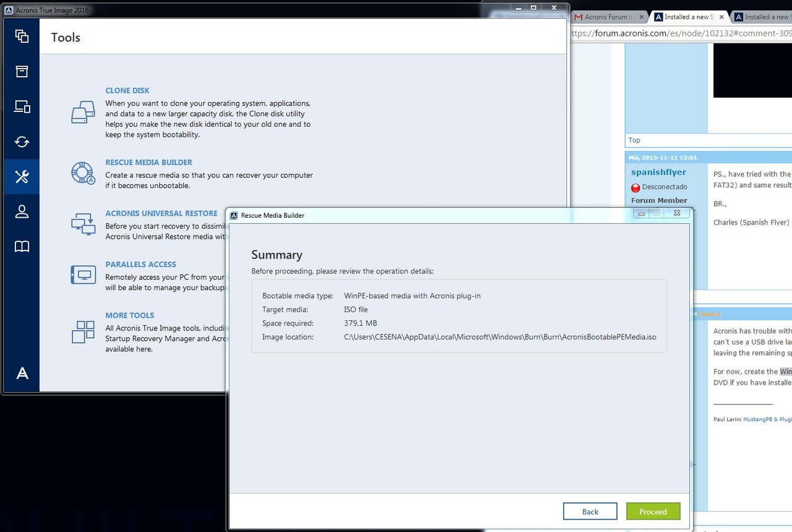
Task: Click the Proceed button in Rescue Media Builder
Action: [x=653, y=511]
